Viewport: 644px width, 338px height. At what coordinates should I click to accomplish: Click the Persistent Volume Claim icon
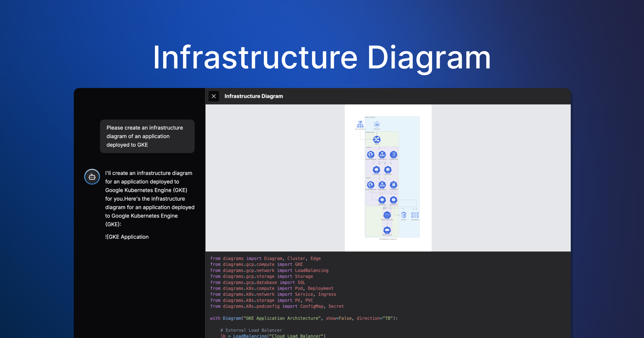tap(387, 215)
